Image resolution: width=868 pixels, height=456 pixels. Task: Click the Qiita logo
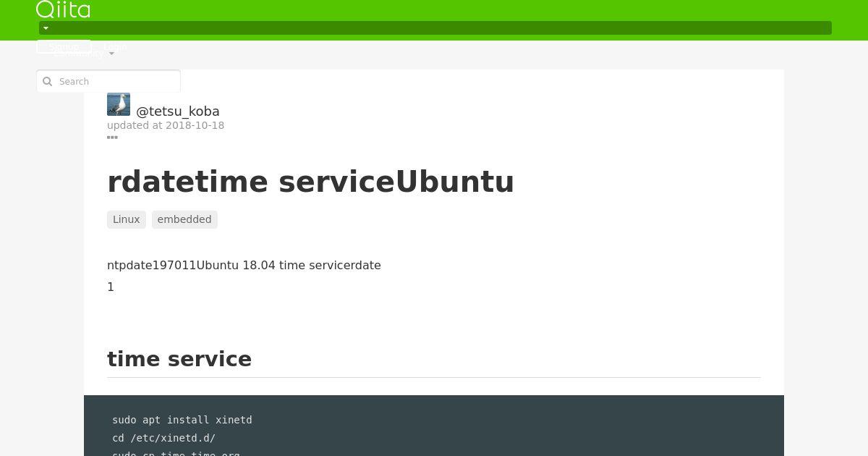(x=63, y=9)
